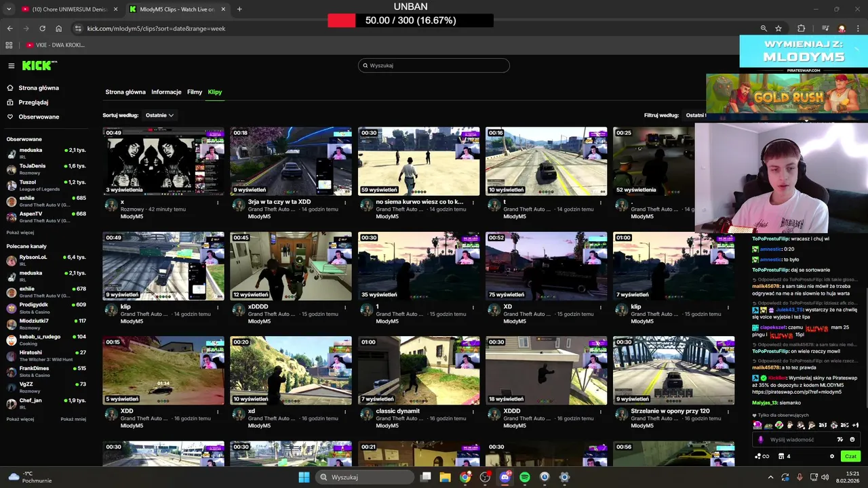Open options menu for clip 'xd'
Viewport: 868px width, 488px height.
[x=345, y=411]
